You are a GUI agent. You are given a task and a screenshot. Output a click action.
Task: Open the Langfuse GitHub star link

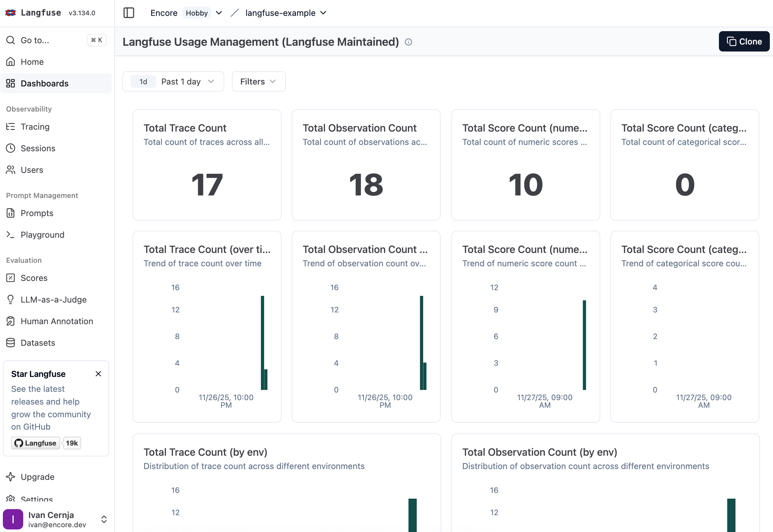coord(35,443)
